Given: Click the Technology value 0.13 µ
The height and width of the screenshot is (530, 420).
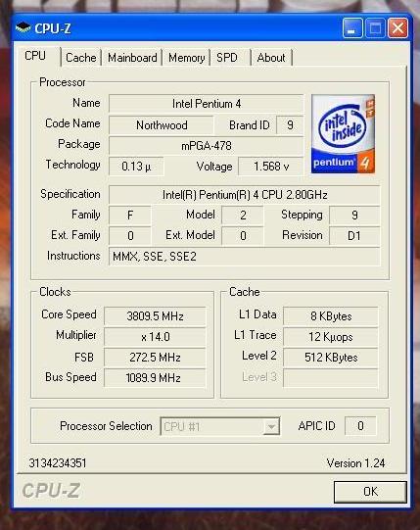Looking at the screenshot, I should click(x=136, y=167).
